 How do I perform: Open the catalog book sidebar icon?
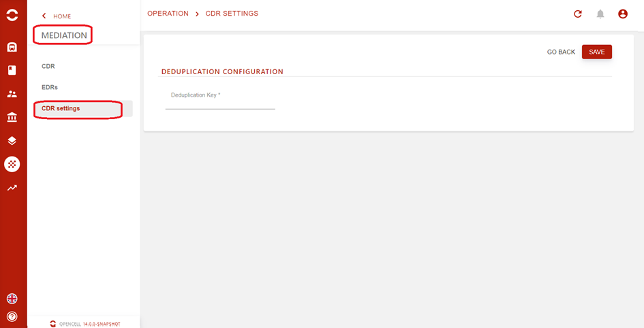coord(12,71)
